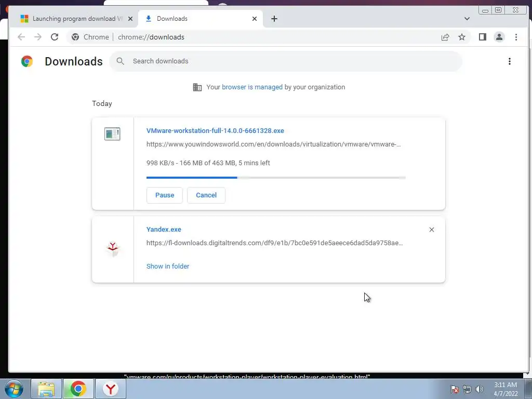Image resolution: width=532 pixels, height=399 pixels.
Task: Launch Yandex browser from taskbar
Action: pyautogui.click(x=111, y=389)
